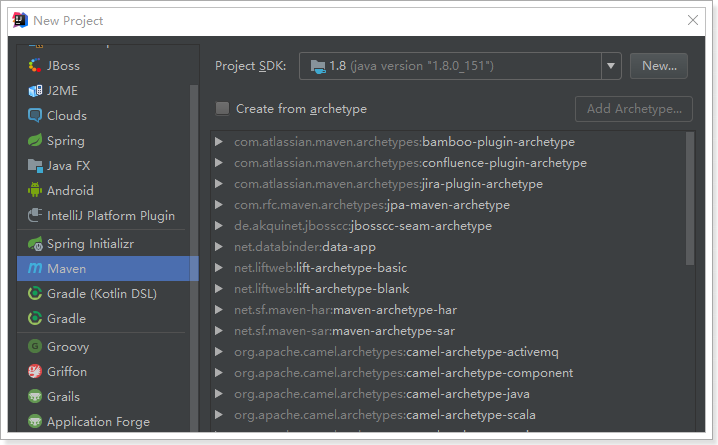Expand the jpa-maven-archetype entry
The image size is (718, 445).
219,205
